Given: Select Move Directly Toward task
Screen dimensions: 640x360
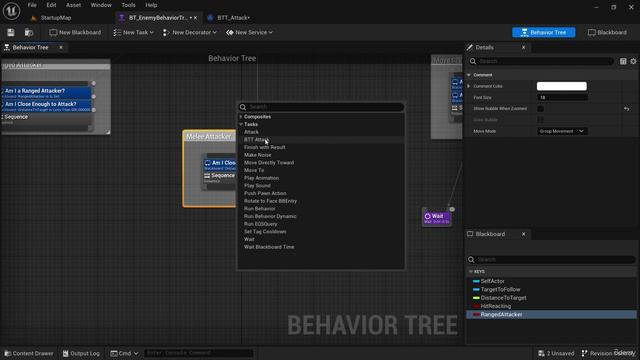Looking at the screenshot, I should tap(269, 162).
